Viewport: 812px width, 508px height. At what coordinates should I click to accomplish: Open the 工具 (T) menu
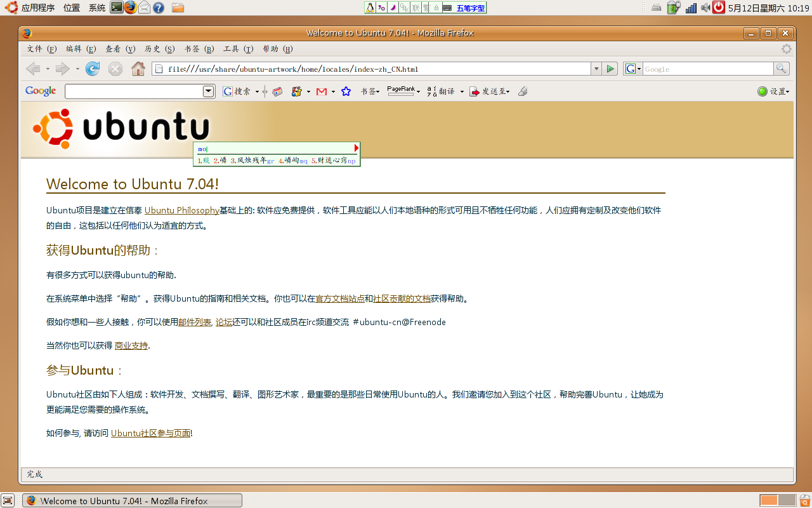tap(238, 49)
